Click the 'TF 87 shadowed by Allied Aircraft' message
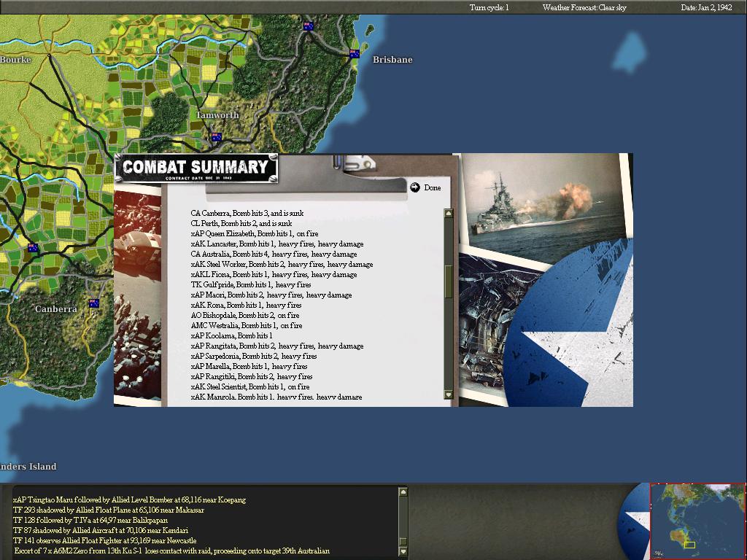This screenshot has width=747, height=560. pos(100,530)
